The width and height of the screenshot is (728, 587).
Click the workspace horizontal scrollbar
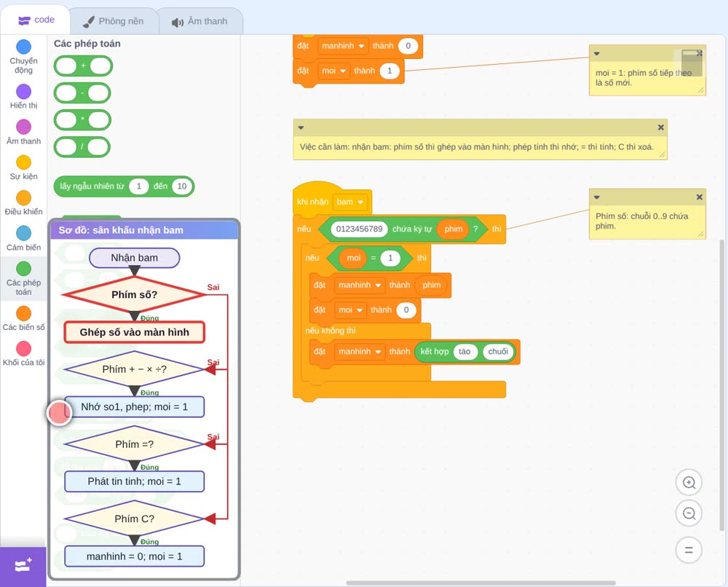click(x=481, y=583)
